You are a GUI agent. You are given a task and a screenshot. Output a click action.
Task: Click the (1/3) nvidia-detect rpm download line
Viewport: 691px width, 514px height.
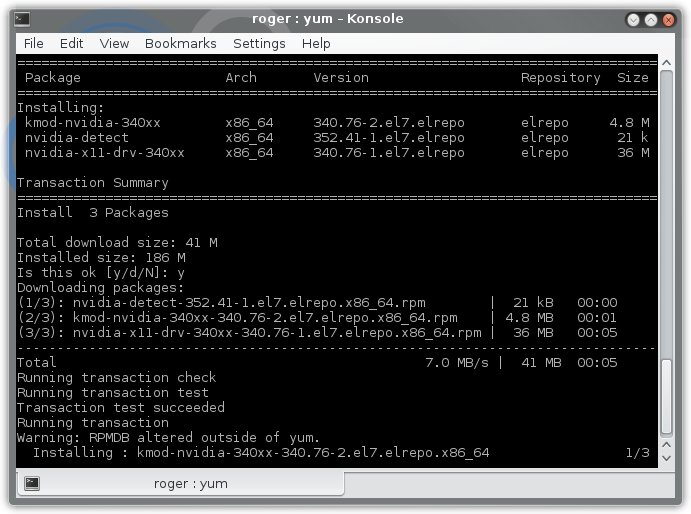point(317,303)
